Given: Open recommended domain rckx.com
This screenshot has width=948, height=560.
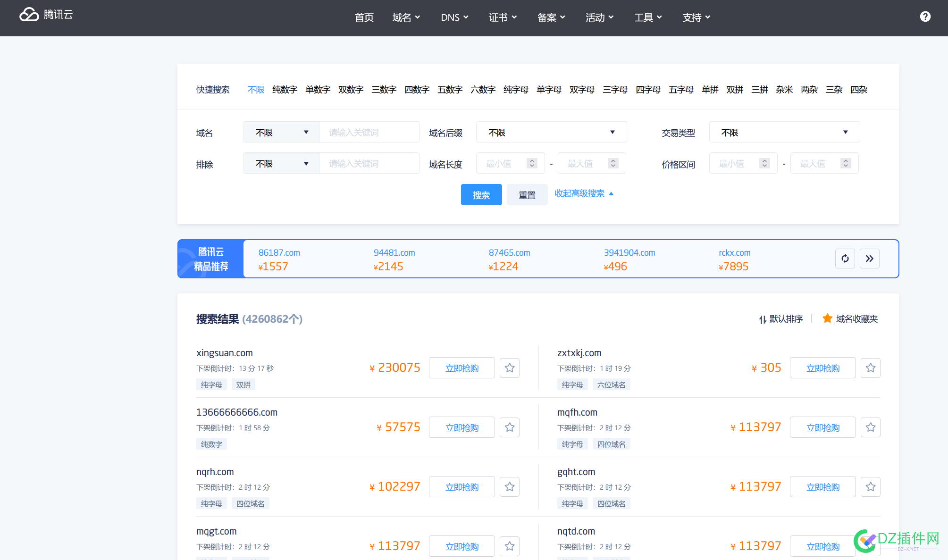Looking at the screenshot, I should (x=735, y=253).
